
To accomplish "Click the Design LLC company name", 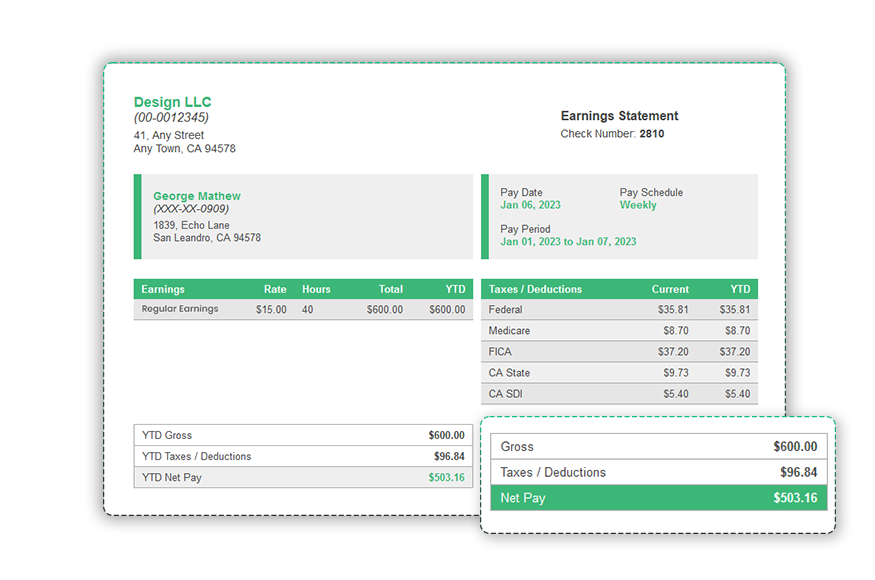I will 172,102.
